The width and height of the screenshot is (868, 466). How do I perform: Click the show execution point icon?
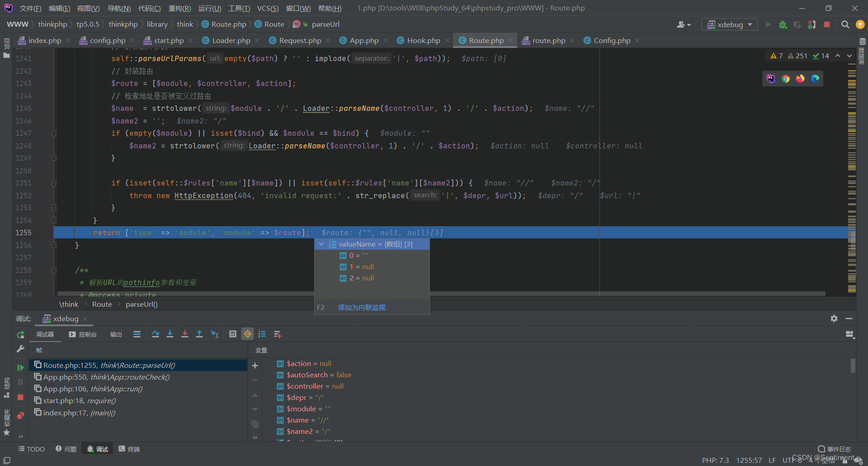pos(137,334)
